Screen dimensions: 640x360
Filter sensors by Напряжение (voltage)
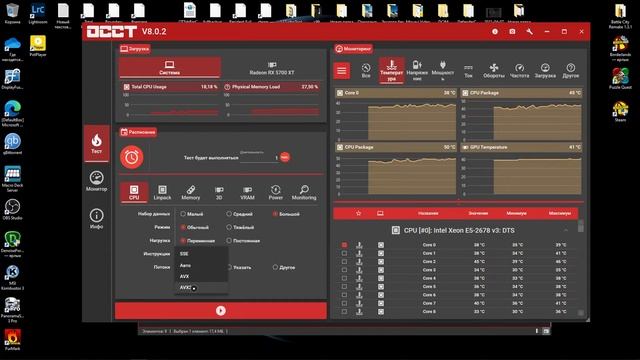coord(417,71)
